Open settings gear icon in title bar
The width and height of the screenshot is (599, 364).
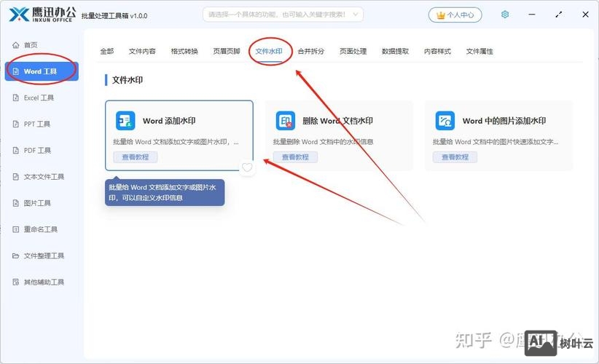coord(505,15)
